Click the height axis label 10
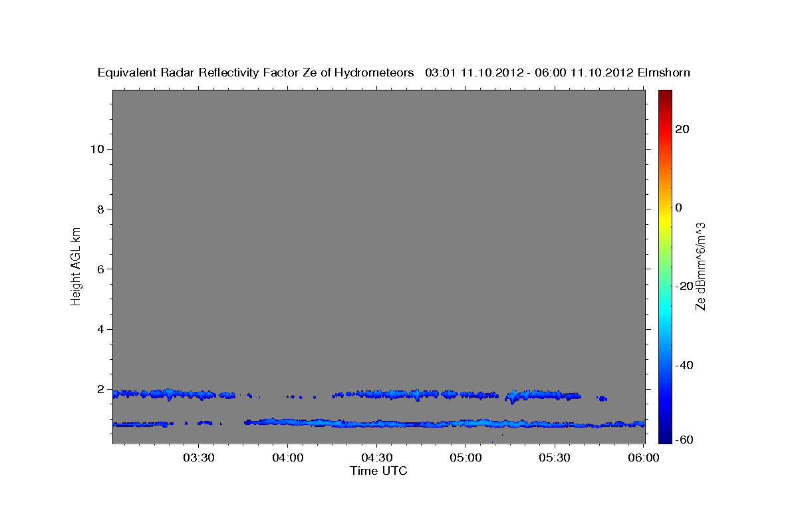Image resolution: width=798 pixels, height=532 pixels. (x=97, y=149)
